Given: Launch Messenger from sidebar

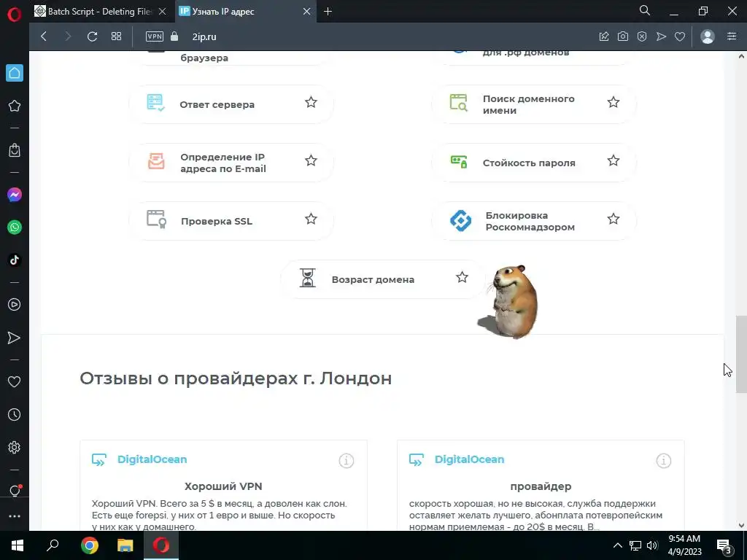Looking at the screenshot, I should 15,195.
